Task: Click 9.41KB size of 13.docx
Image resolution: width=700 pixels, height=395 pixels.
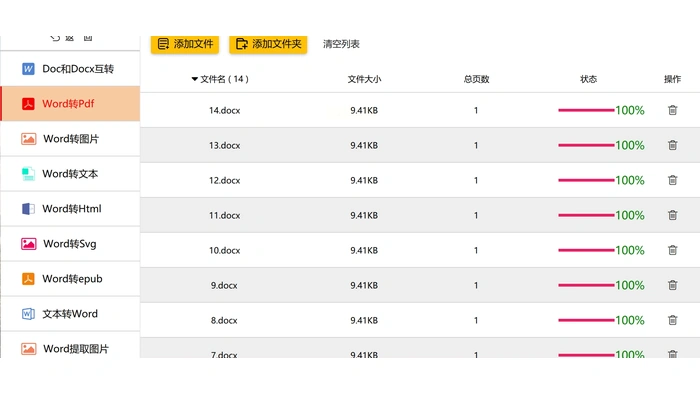Action: click(364, 146)
